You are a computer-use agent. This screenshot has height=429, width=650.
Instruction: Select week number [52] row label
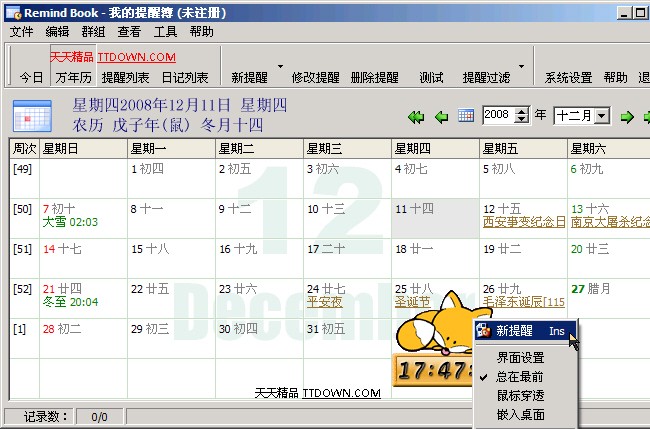[22, 289]
